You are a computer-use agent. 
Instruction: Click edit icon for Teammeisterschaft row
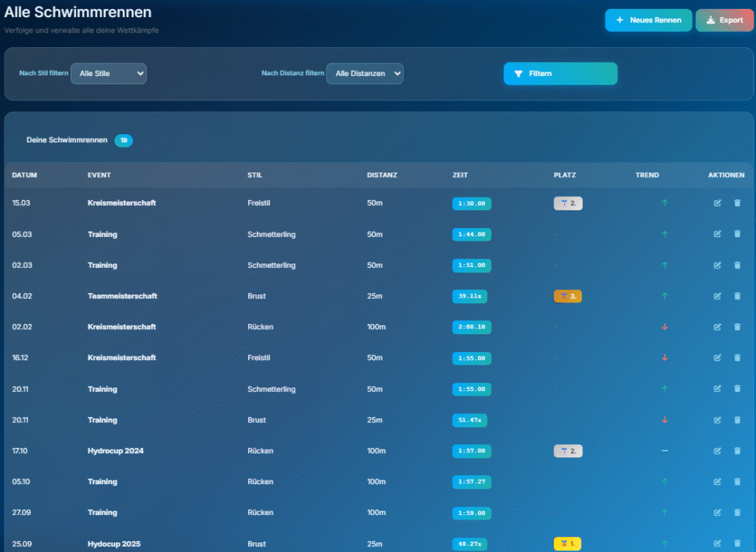coord(717,296)
